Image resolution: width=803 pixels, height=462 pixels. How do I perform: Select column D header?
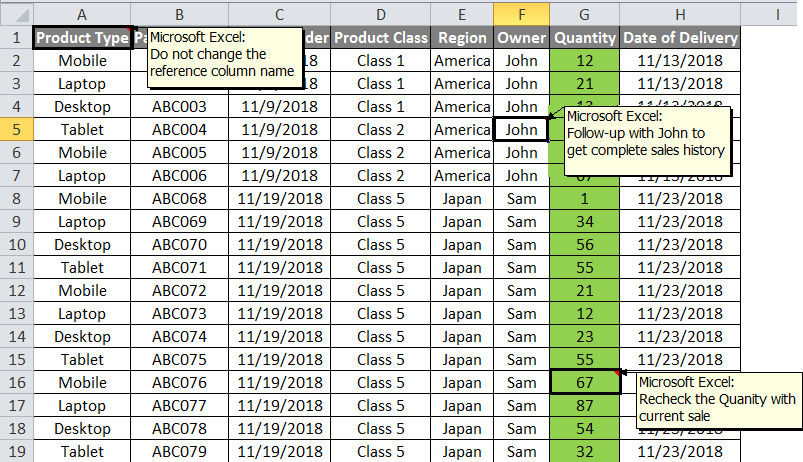click(381, 15)
